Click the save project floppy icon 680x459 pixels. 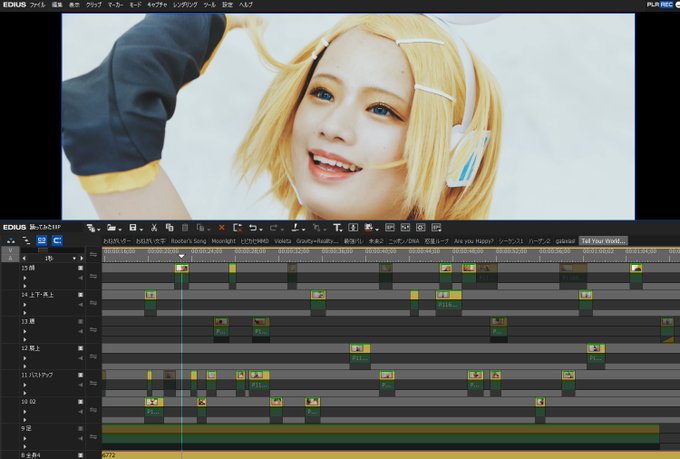click(x=133, y=228)
